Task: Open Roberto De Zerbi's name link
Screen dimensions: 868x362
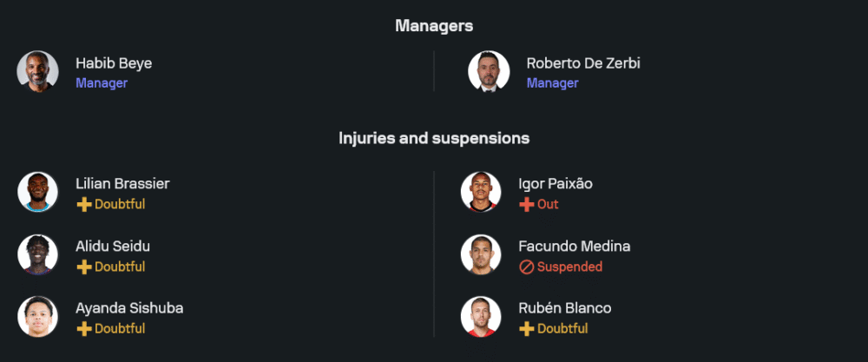Action: point(583,63)
